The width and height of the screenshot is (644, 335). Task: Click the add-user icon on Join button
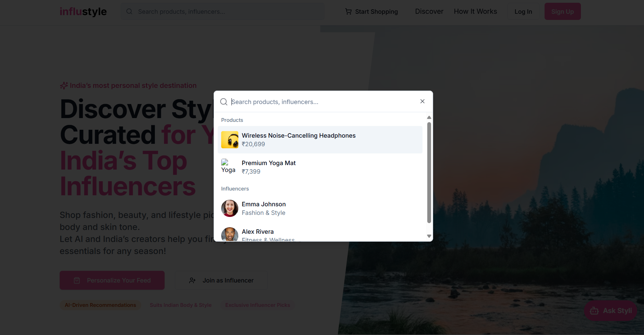pyautogui.click(x=192, y=280)
